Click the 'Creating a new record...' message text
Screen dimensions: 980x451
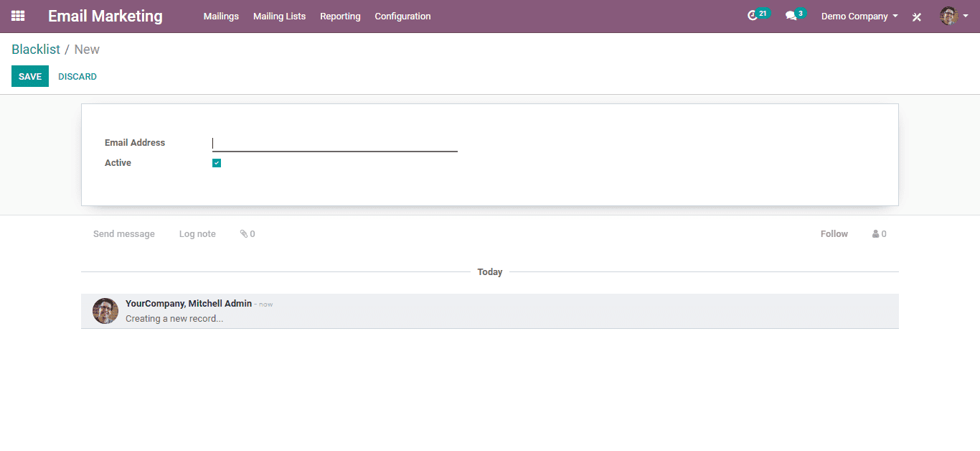[x=174, y=319]
